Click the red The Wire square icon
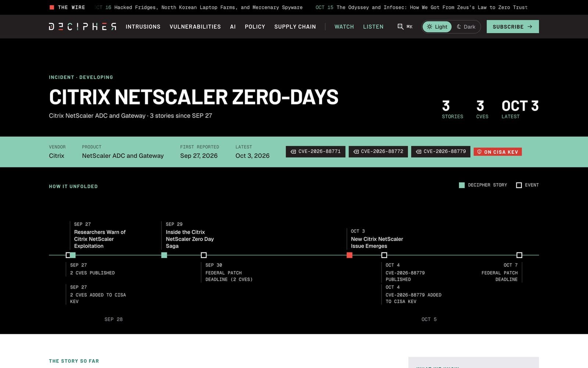This screenshot has height=368, width=588. coord(52,7)
